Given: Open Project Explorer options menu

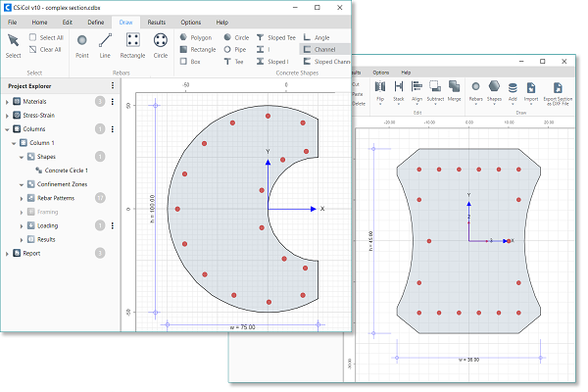Looking at the screenshot, I should tap(114, 84).
